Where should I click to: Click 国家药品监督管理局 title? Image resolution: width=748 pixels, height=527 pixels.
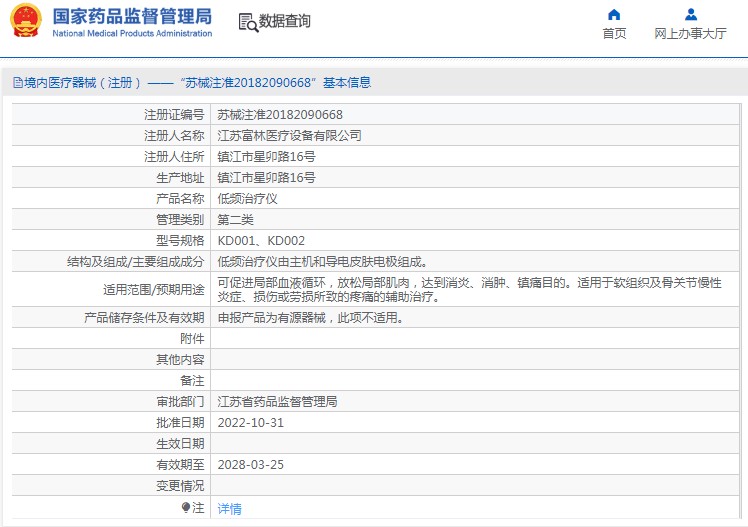132,16
